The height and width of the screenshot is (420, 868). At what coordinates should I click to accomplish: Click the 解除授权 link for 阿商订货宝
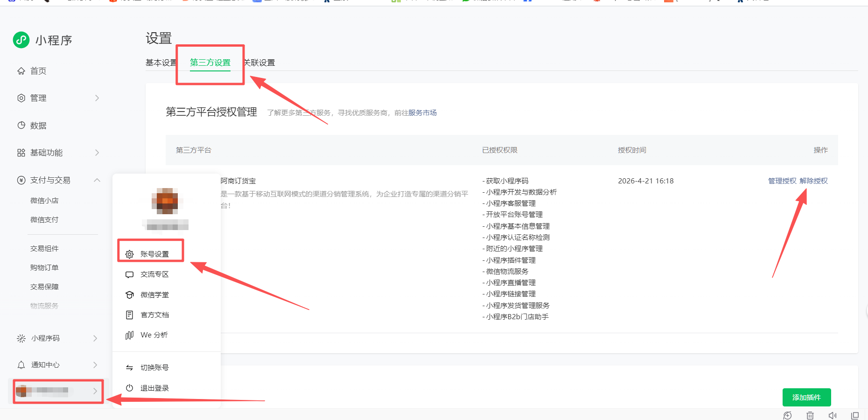click(813, 181)
